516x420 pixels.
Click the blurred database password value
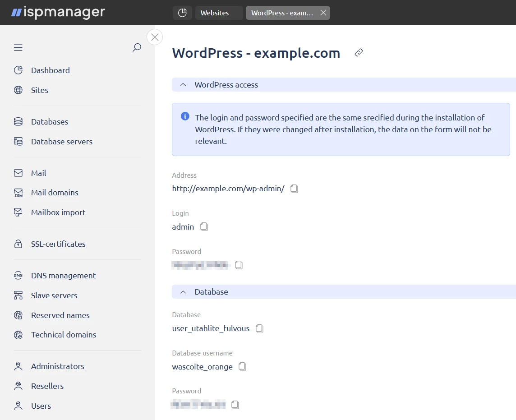[x=198, y=405]
